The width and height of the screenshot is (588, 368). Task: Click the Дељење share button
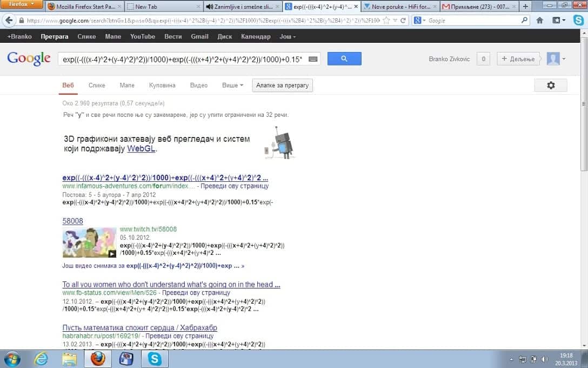pyautogui.click(x=518, y=58)
